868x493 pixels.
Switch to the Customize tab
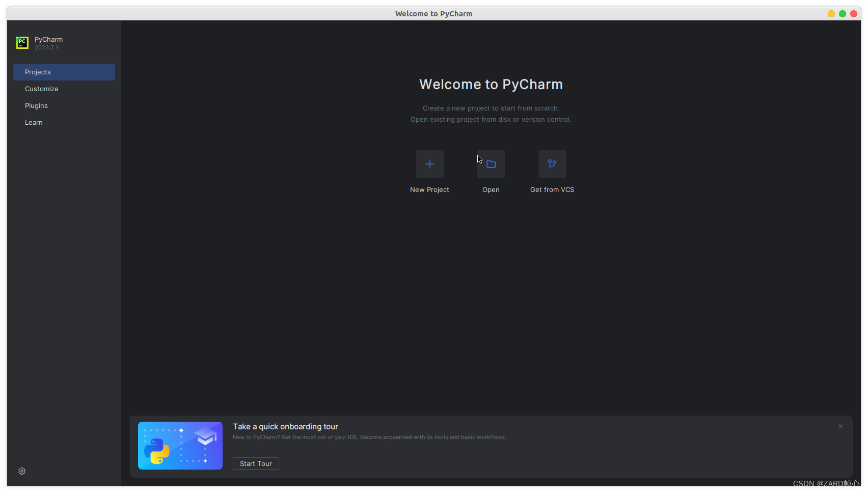[64, 89]
